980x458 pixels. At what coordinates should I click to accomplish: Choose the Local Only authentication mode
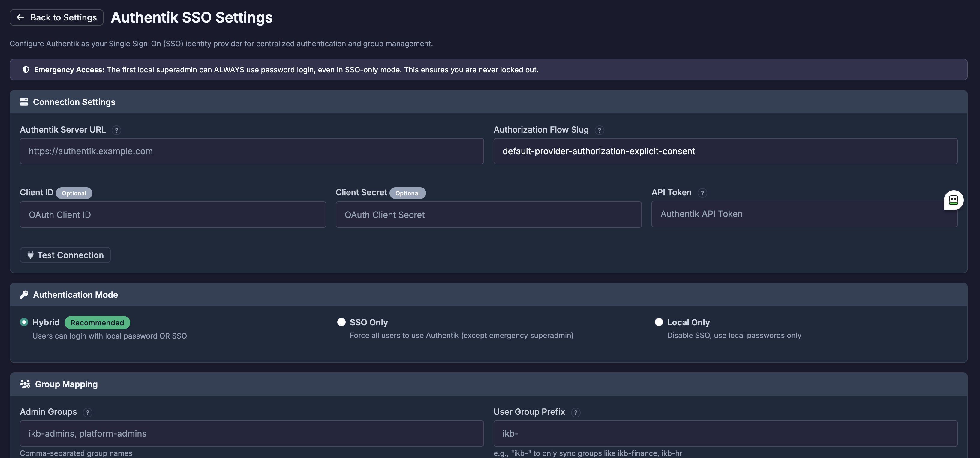click(x=659, y=322)
